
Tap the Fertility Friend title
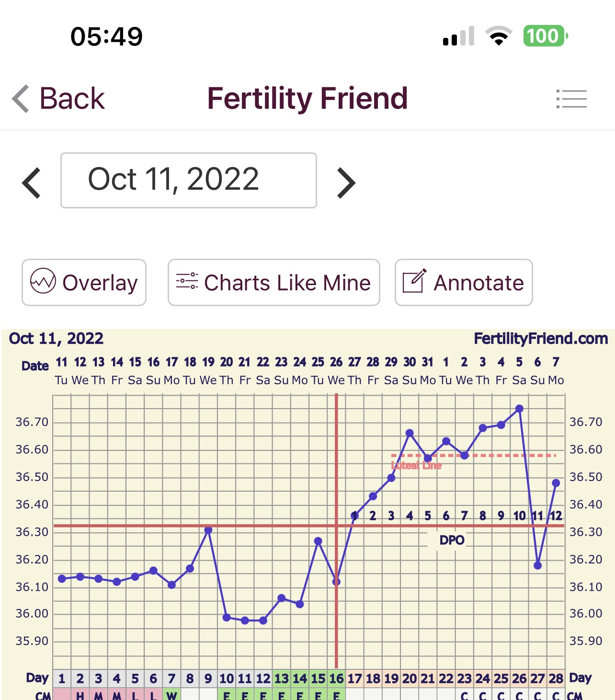[307, 99]
